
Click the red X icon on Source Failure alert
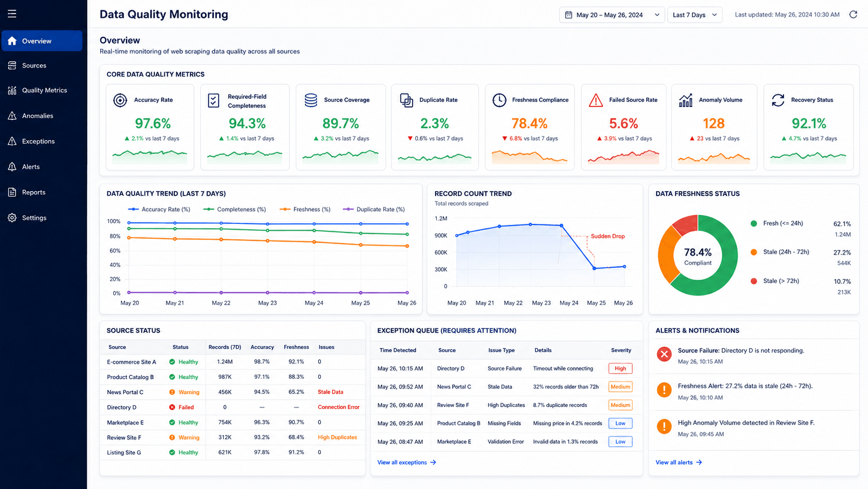coord(664,354)
